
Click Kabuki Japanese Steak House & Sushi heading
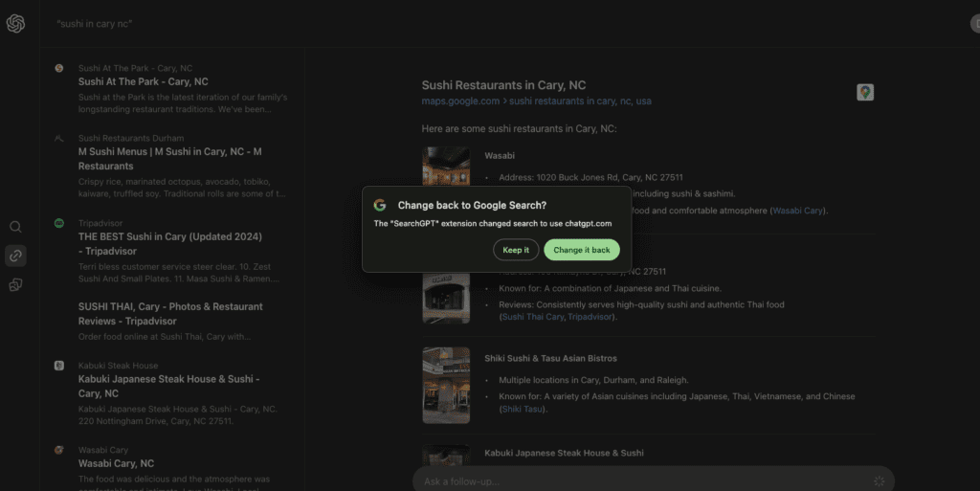564,453
